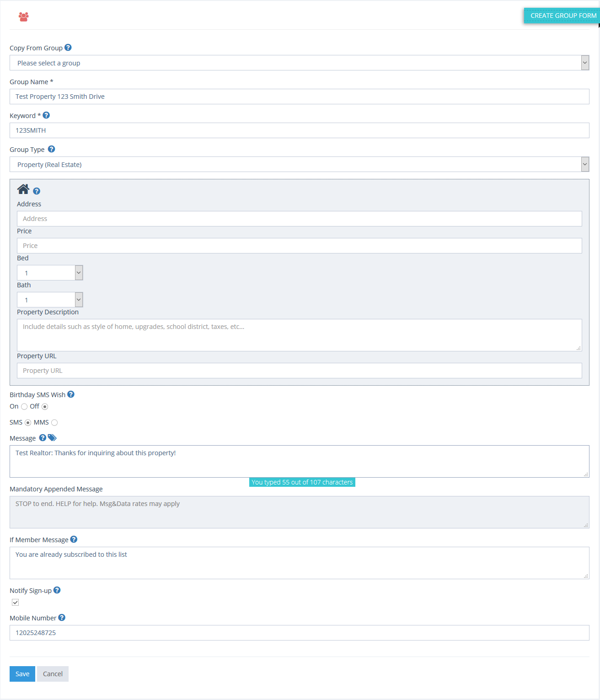Click the CREATE GROUP FORM button
600x700 pixels.
click(x=562, y=15)
